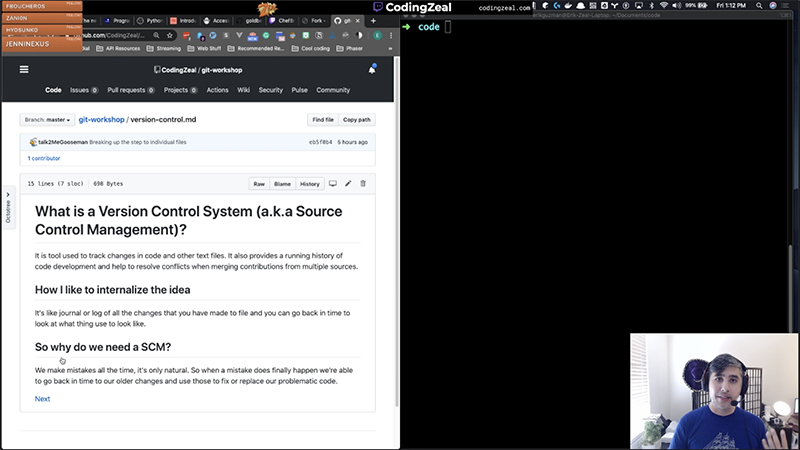Click the terminal vertical scrollbar
This screenshot has width=800, height=450.
(791, 288)
